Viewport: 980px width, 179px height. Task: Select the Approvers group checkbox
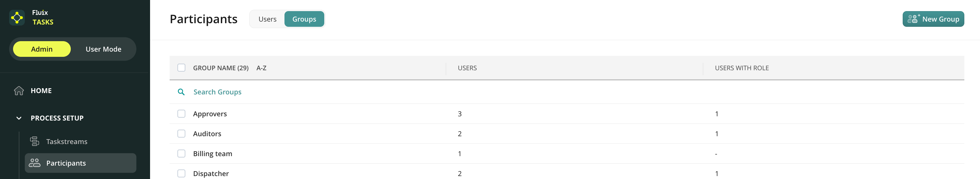pyautogui.click(x=181, y=114)
